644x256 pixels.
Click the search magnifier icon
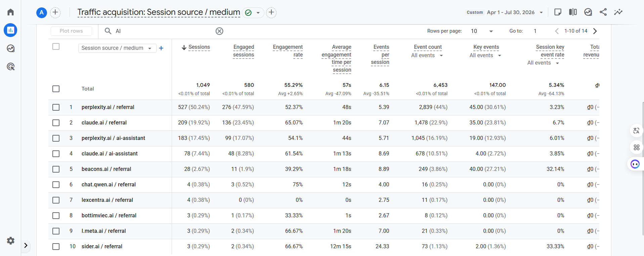pos(108,31)
